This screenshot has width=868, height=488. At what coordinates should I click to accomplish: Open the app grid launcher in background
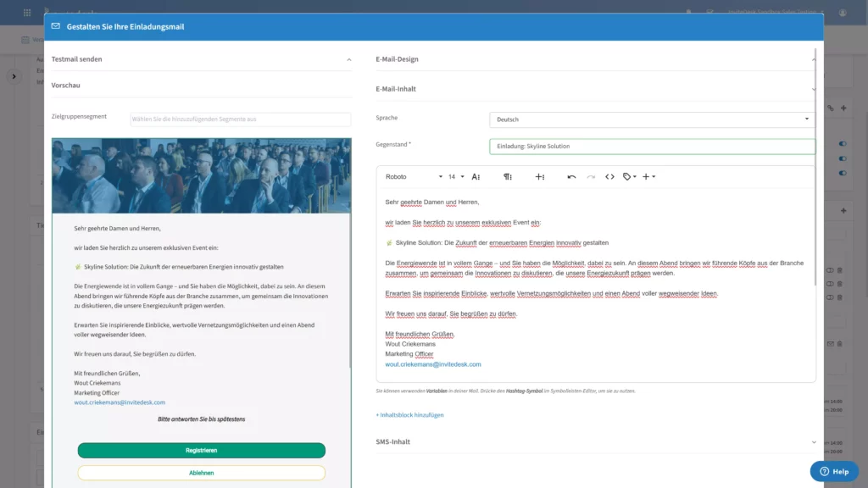click(27, 12)
